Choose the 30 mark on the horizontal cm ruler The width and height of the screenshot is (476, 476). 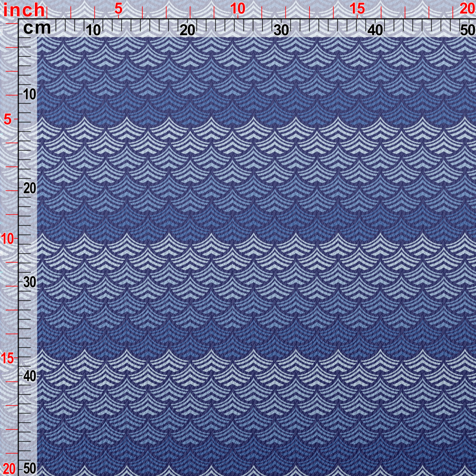click(281, 30)
